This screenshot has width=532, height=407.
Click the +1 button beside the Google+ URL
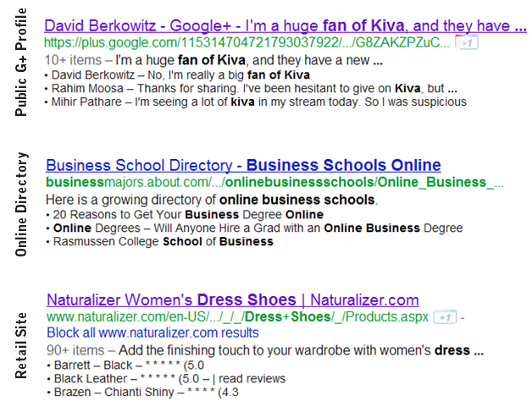(x=467, y=42)
